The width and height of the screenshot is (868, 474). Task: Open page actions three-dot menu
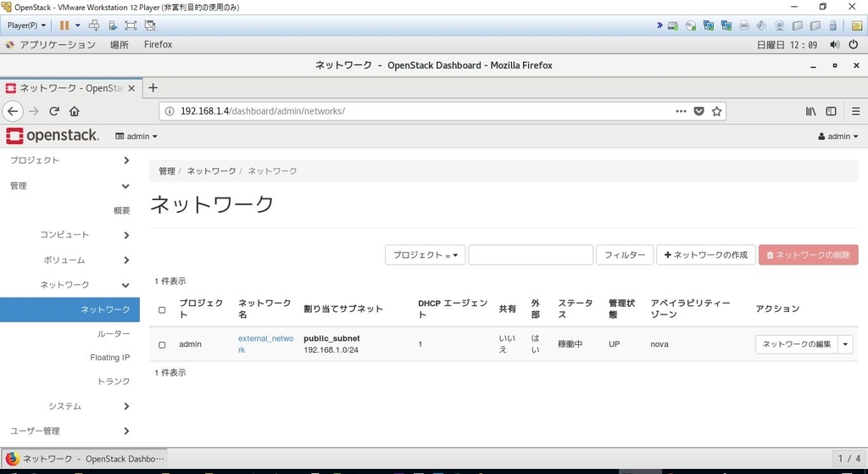[x=681, y=111]
